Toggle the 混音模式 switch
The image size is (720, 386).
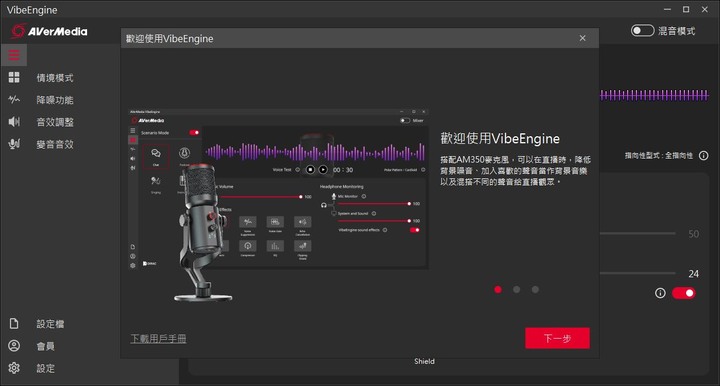pyautogui.click(x=642, y=31)
